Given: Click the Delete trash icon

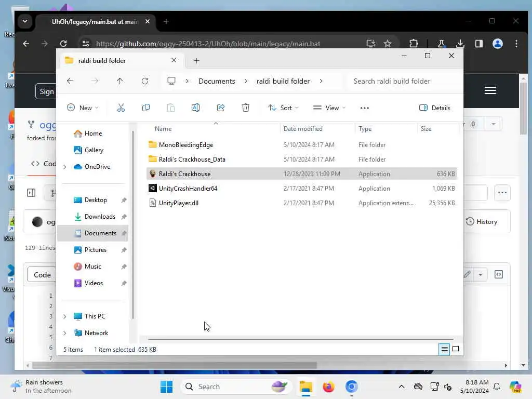Looking at the screenshot, I should (x=246, y=108).
